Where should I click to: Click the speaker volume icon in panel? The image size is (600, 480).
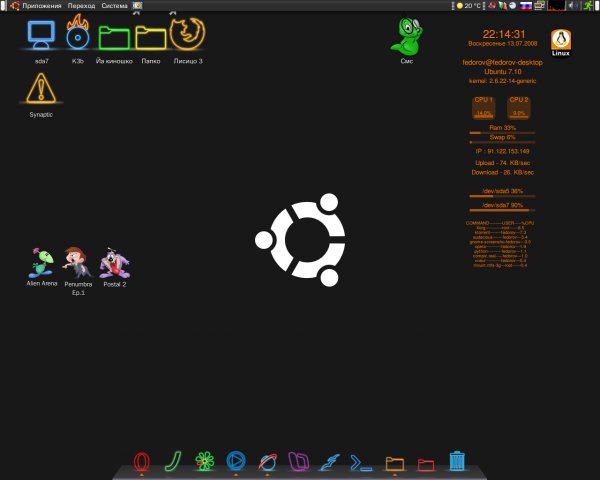click(573, 6)
